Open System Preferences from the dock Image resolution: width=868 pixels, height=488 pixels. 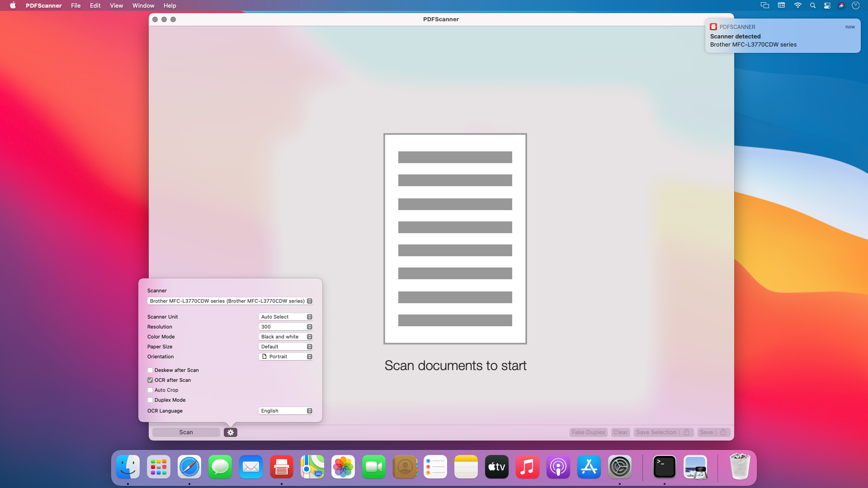click(x=620, y=467)
